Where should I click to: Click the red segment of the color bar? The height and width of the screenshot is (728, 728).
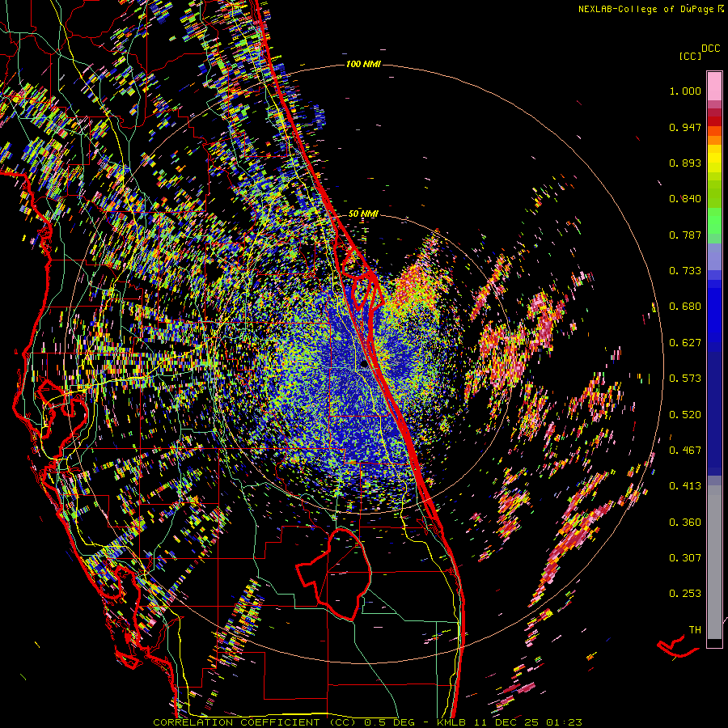pyautogui.click(x=714, y=121)
